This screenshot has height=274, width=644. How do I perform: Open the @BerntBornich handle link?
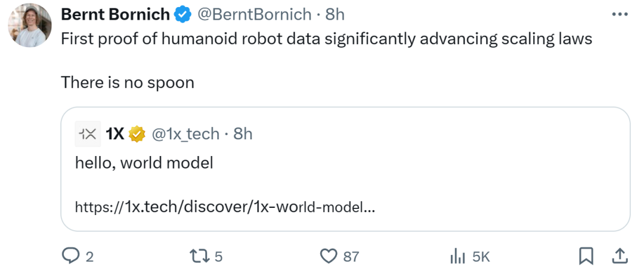click(x=255, y=15)
